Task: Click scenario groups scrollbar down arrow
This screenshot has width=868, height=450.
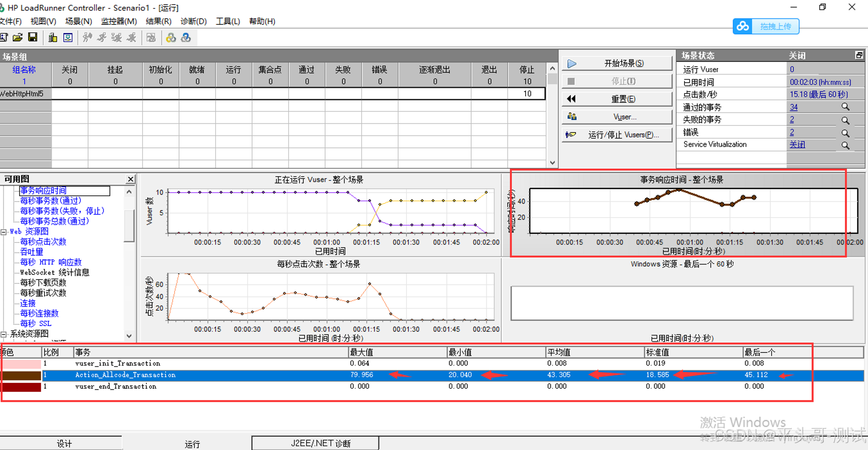Action: (x=552, y=163)
